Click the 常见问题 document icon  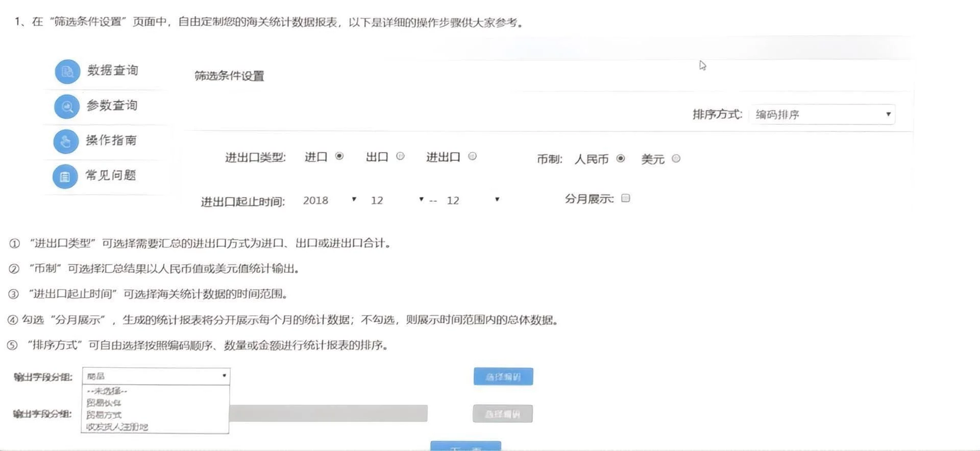point(65,176)
